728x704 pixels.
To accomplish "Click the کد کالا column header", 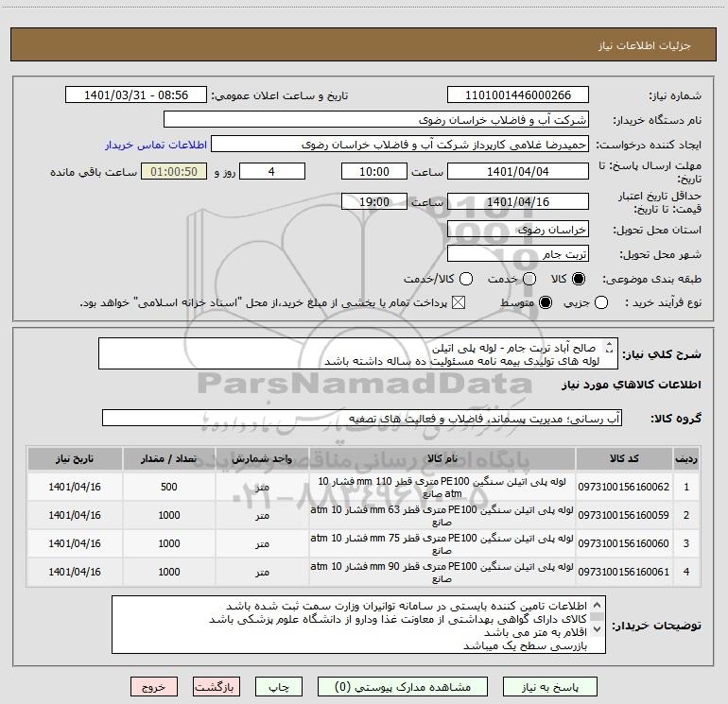I will (x=624, y=458).
